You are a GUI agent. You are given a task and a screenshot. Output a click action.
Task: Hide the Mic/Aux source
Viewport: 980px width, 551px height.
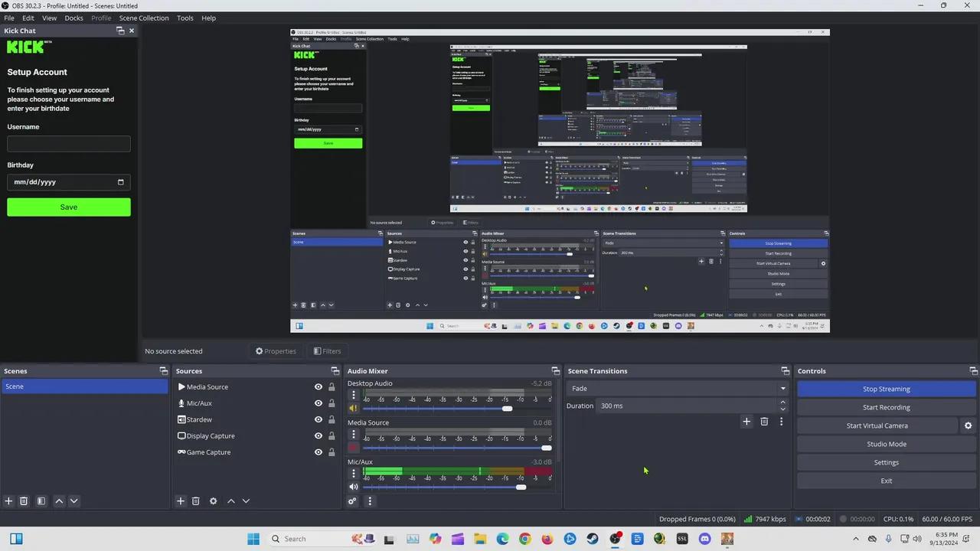coord(318,403)
